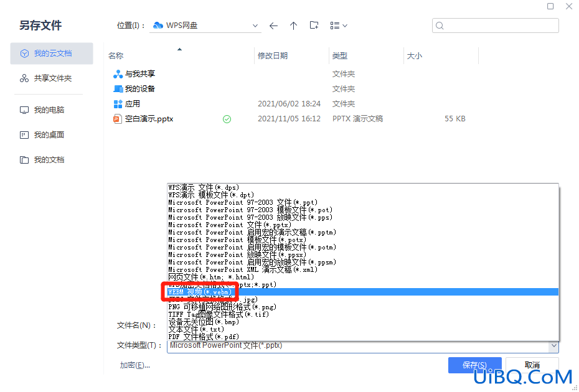Sort the list by 名称 column header
This screenshot has height=392, width=579.
[116, 56]
